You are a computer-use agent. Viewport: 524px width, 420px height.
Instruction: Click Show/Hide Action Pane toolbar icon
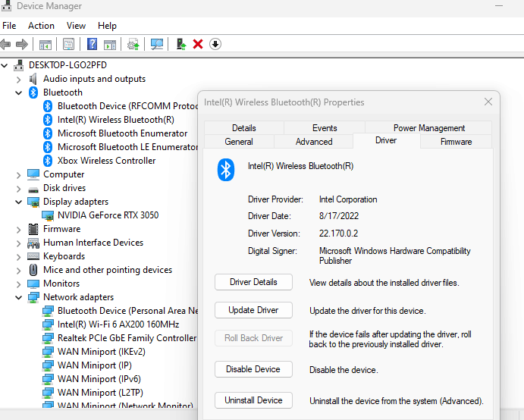tap(110, 44)
